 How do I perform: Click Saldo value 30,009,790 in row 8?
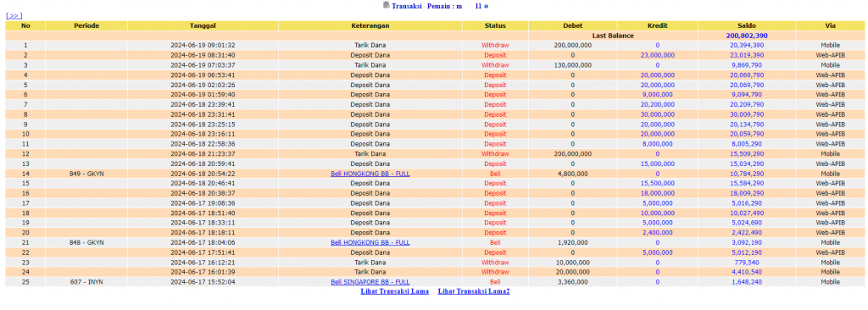coord(747,114)
